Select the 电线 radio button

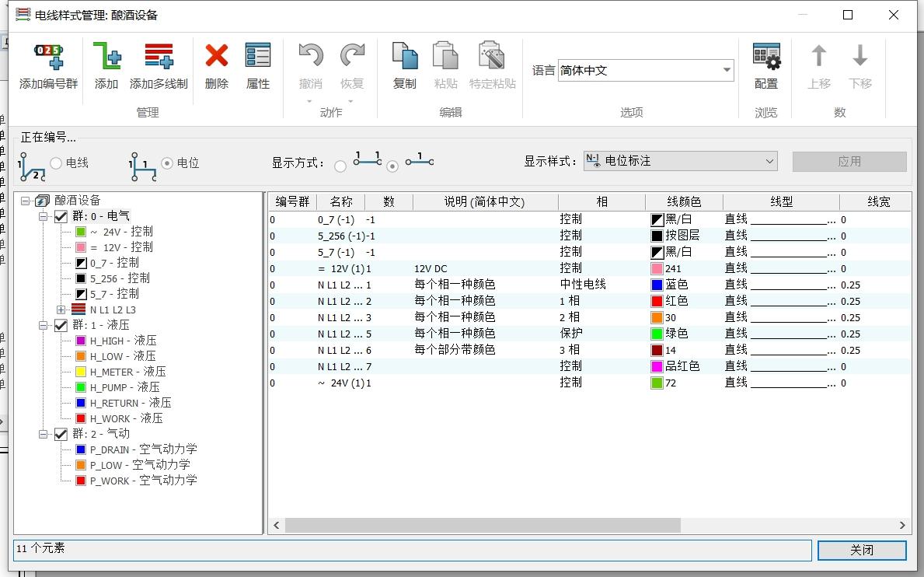pyautogui.click(x=56, y=163)
